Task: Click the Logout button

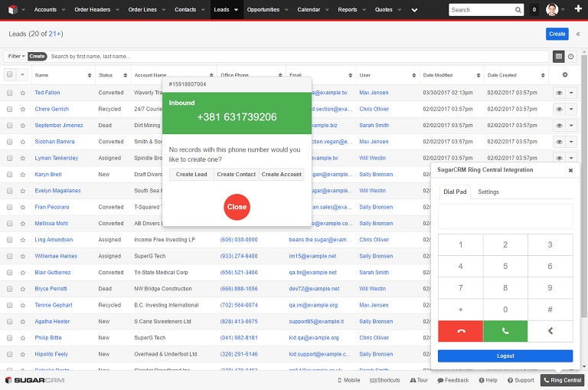Action: point(505,356)
